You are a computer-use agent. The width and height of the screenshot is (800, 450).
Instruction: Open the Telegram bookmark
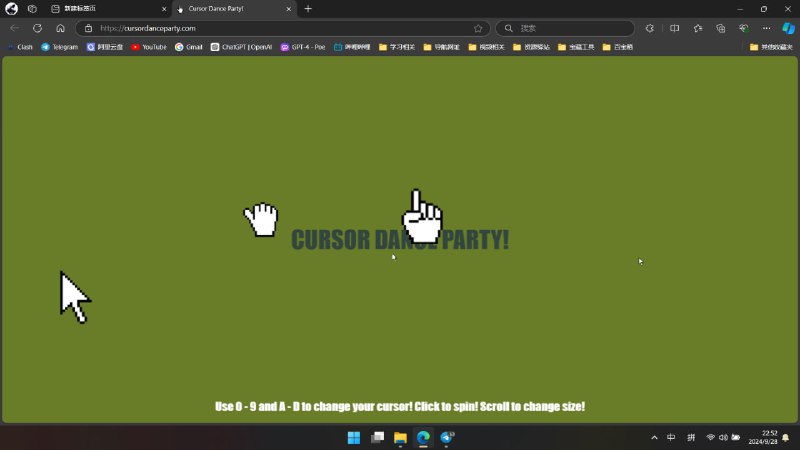(x=60, y=47)
